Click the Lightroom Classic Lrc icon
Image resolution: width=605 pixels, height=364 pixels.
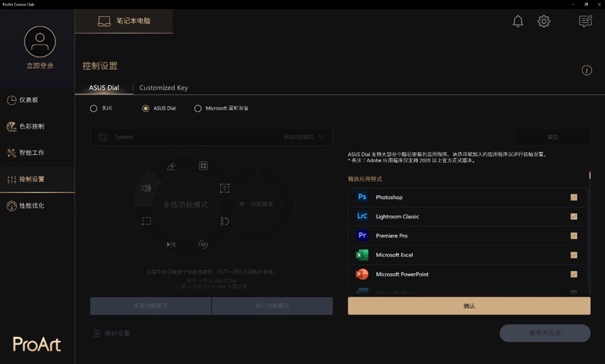(x=362, y=217)
